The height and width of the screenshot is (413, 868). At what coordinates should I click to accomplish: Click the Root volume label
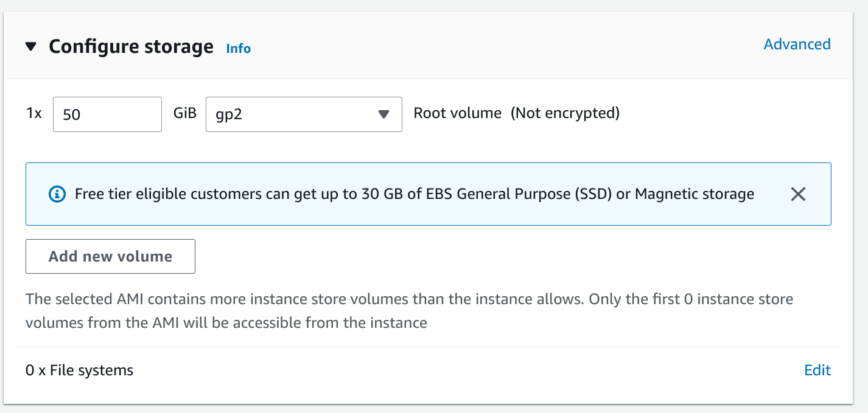[458, 113]
